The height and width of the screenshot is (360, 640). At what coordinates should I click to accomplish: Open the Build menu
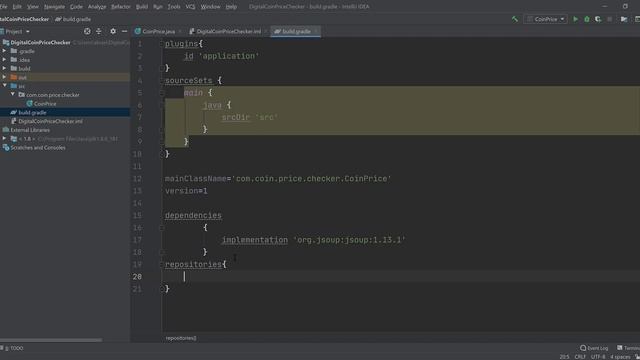[x=142, y=7]
